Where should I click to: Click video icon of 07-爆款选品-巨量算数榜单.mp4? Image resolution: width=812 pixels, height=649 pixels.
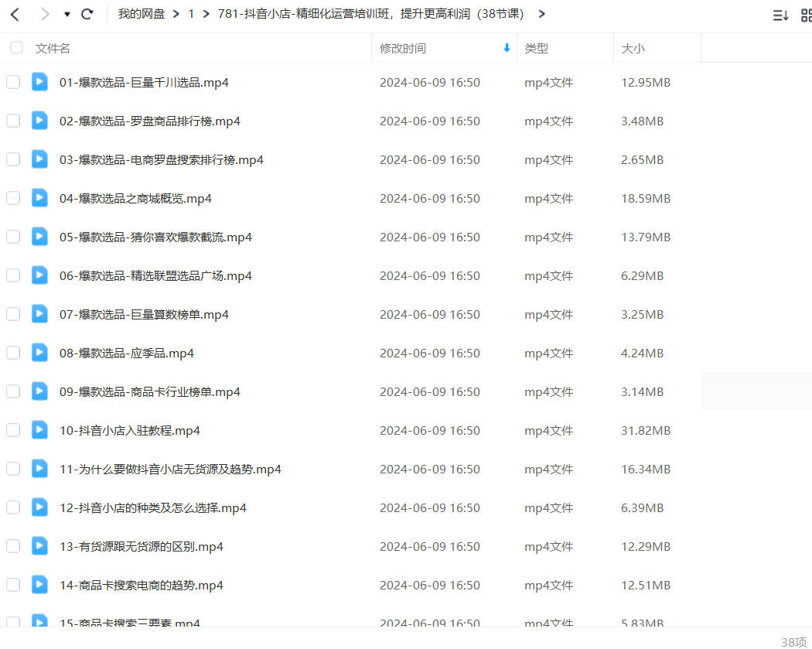(x=39, y=314)
